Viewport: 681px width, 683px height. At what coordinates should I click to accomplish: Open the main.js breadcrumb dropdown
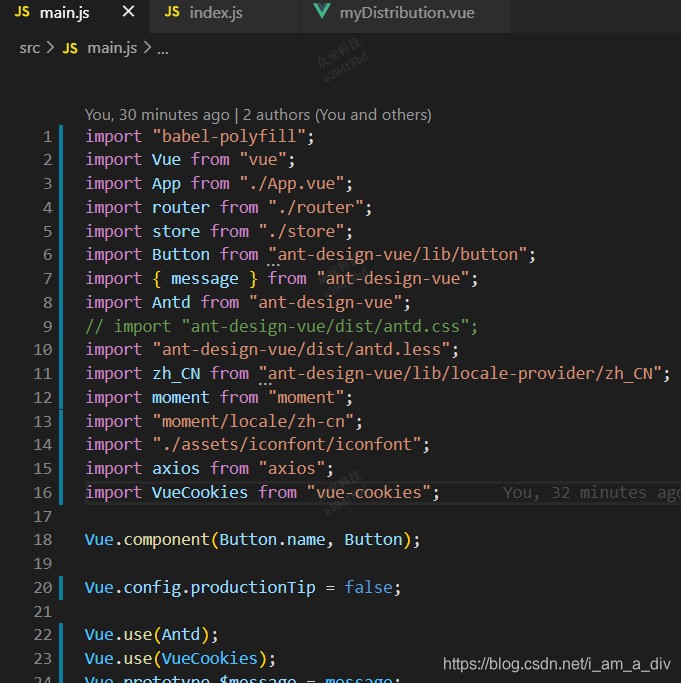coord(111,48)
